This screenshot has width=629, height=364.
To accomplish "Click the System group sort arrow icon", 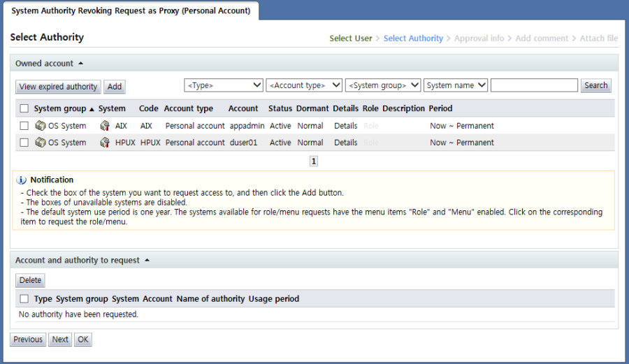I will pyautogui.click(x=92, y=109).
